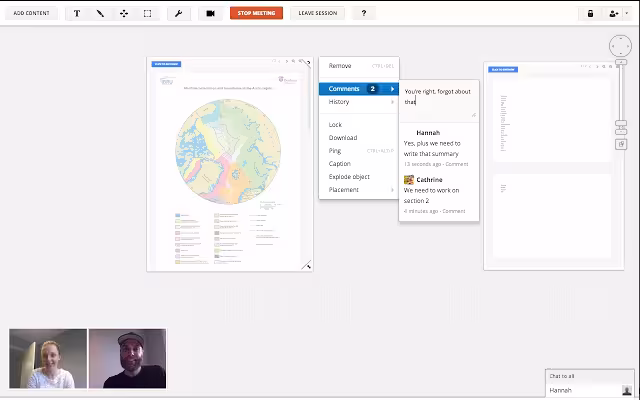Open dropdown arrow next to add participant
This screenshot has width=640, height=400.
coord(627,13)
